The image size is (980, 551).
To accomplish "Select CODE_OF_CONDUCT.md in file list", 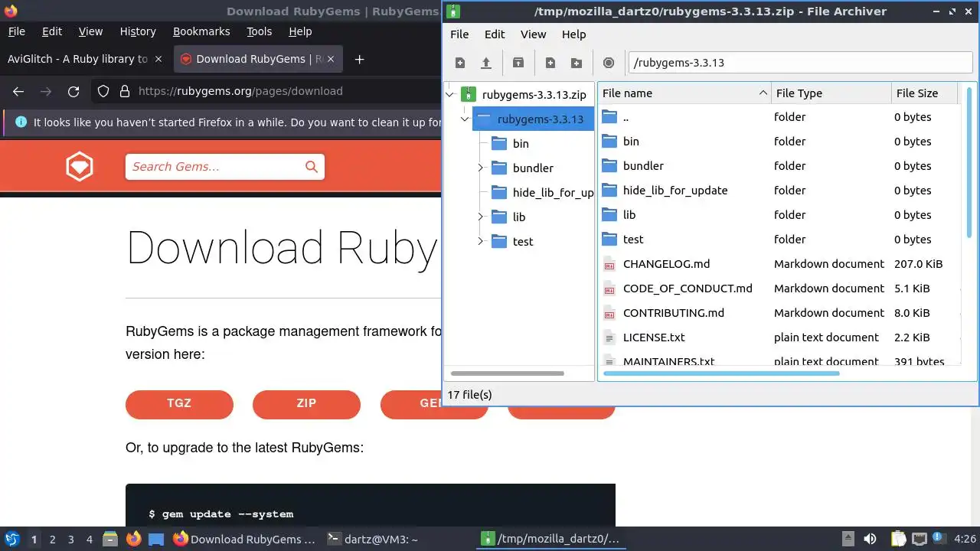I will point(688,289).
